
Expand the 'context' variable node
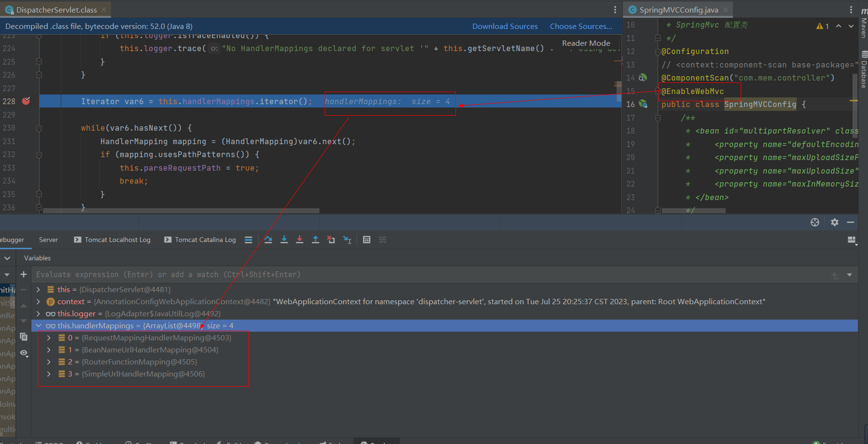38,301
